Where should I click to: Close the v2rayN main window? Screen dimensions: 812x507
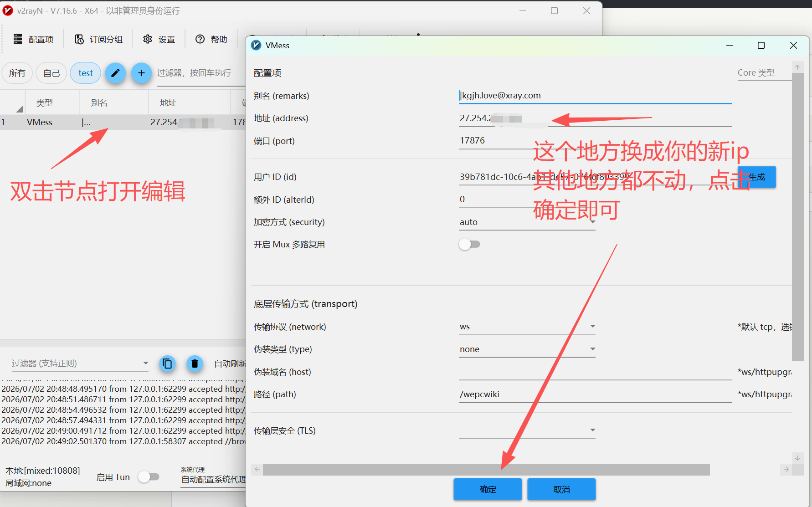(x=586, y=10)
